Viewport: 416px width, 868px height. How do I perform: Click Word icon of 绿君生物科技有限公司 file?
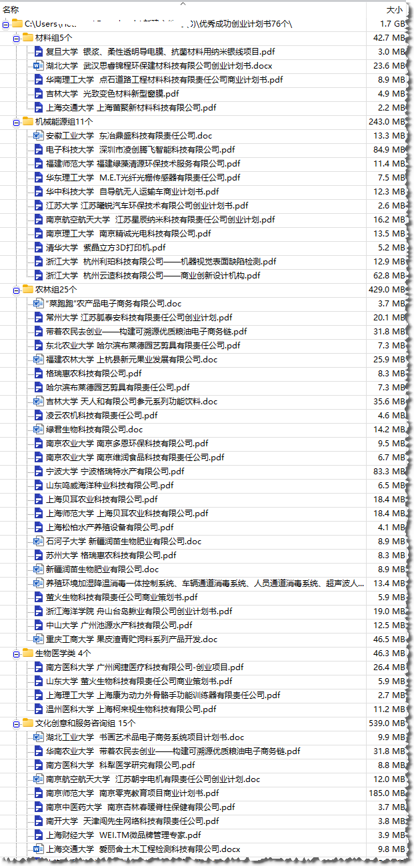38,429
